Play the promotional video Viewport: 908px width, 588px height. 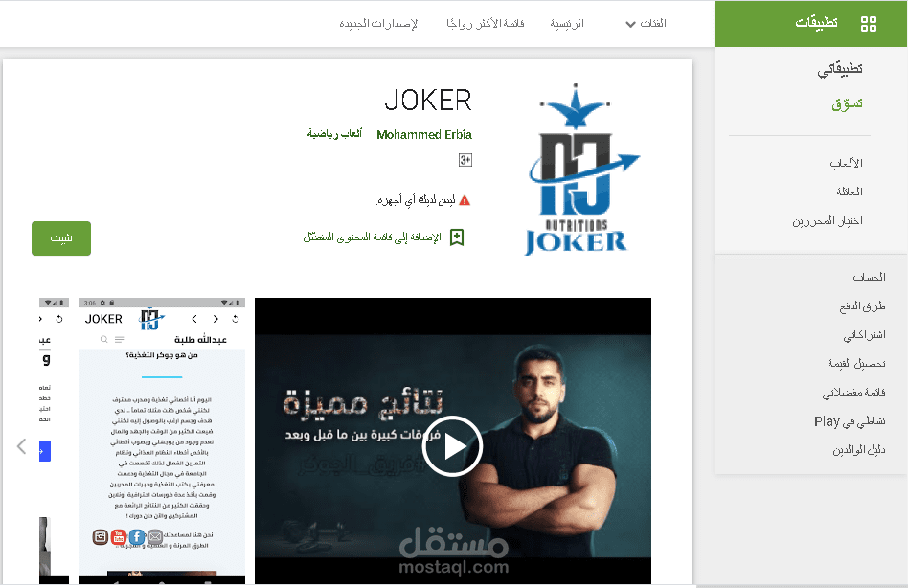pyautogui.click(x=452, y=446)
